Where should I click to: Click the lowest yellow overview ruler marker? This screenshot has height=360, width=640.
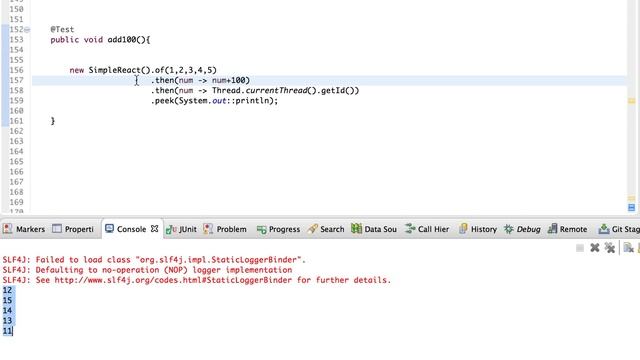tap(631, 198)
